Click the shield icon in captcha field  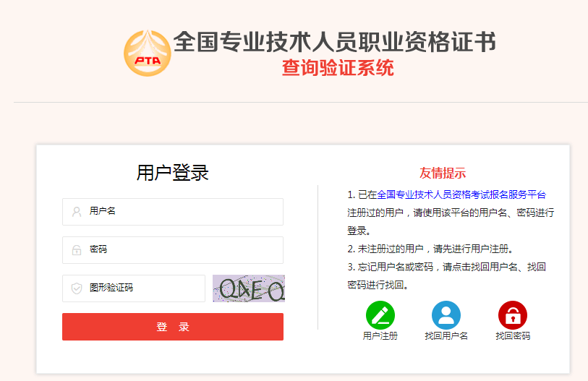(x=77, y=288)
